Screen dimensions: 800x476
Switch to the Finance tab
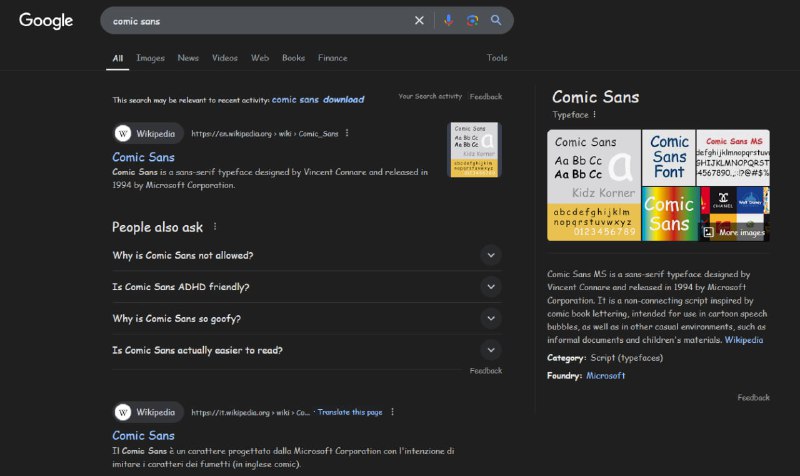coord(333,58)
